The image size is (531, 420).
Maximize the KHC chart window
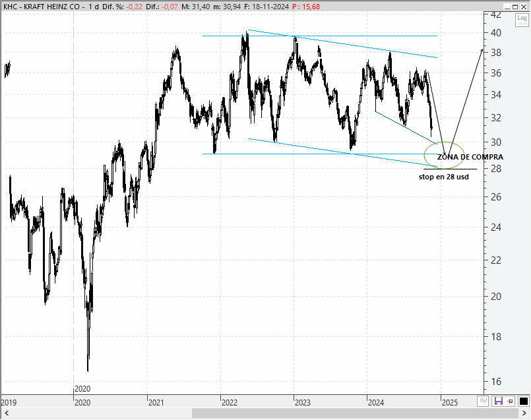pyautogui.click(x=515, y=7)
